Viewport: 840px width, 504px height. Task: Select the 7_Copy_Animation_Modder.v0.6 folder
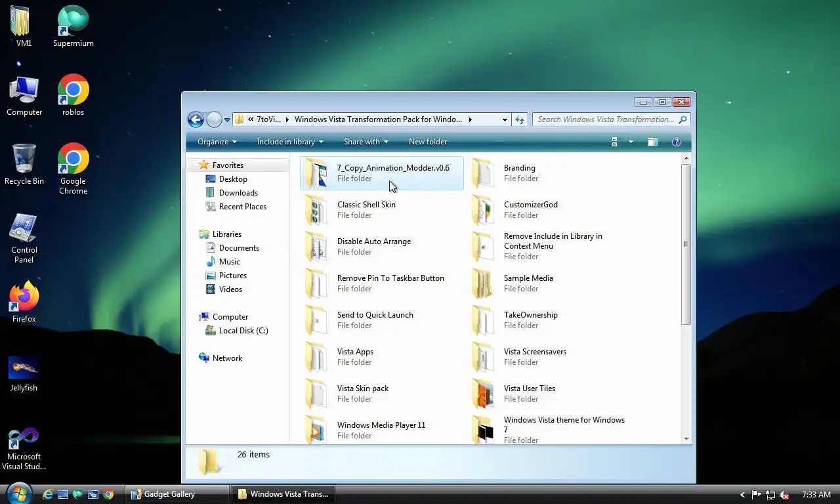(x=382, y=173)
